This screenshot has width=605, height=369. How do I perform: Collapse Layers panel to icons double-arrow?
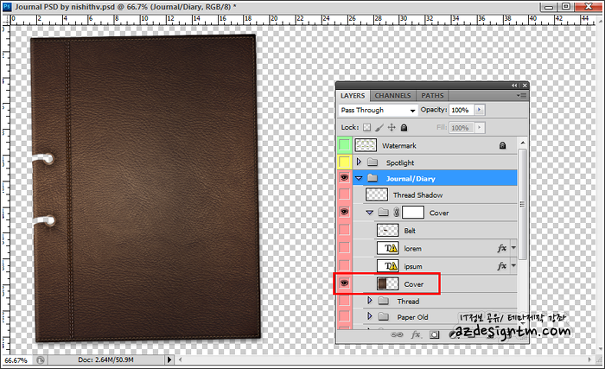click(514, 85)
